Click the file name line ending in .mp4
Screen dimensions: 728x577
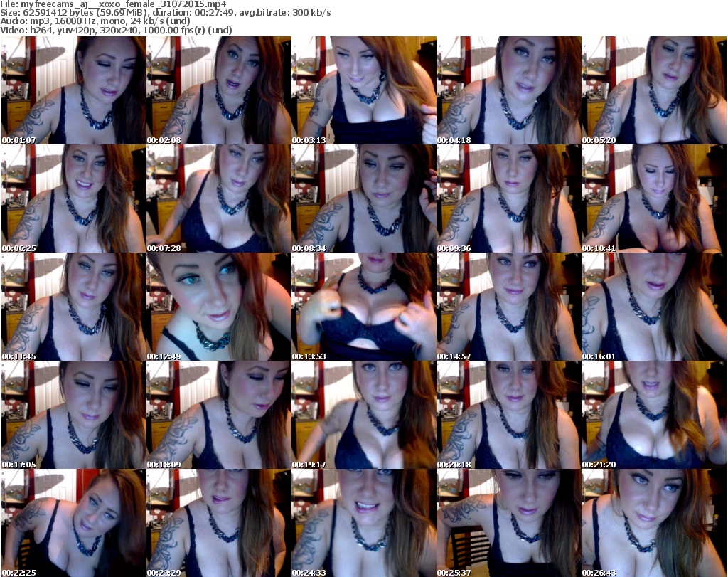[113, 4]
